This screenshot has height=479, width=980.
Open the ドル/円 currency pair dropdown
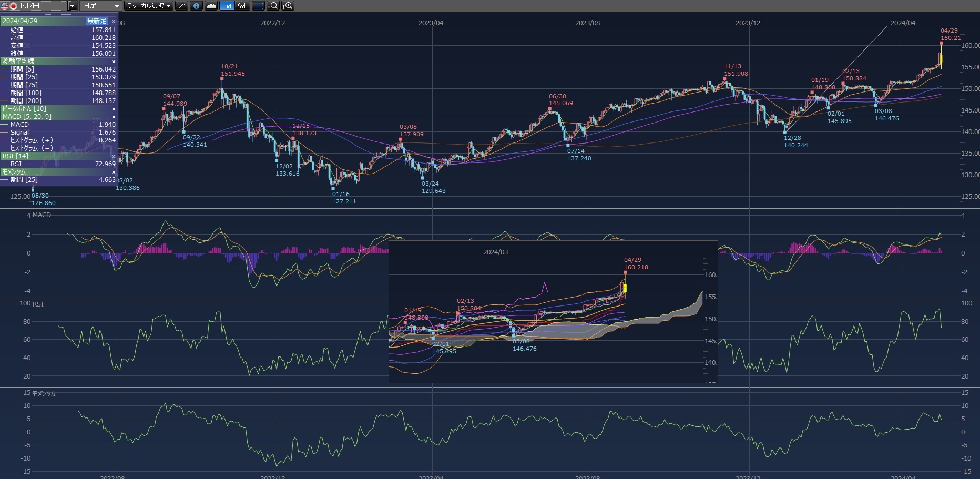coord(73,6)
